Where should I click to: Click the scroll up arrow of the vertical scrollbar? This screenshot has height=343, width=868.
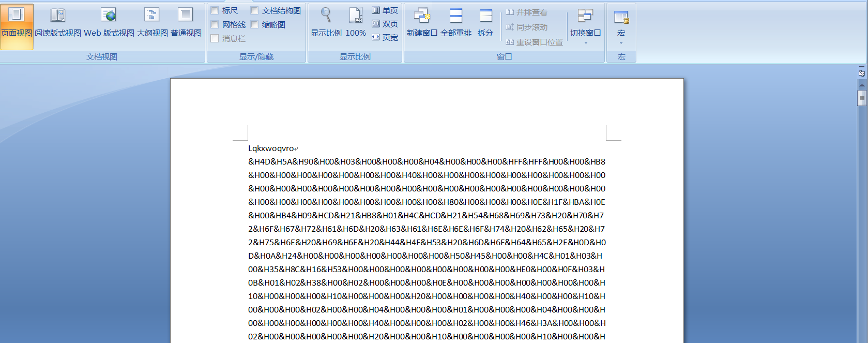coord(862,85)
